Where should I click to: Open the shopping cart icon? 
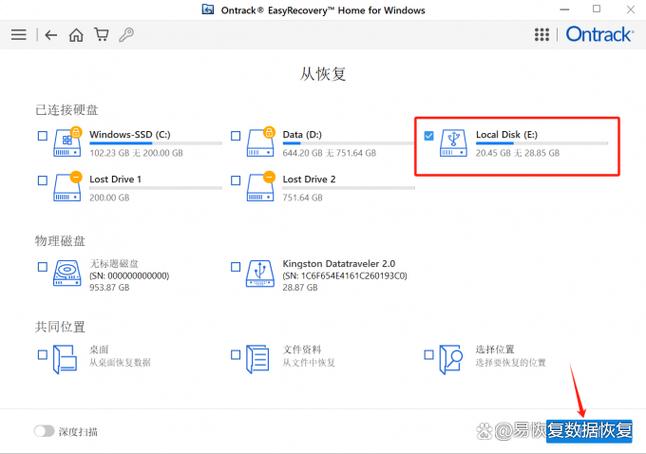(x=101, y=35)
